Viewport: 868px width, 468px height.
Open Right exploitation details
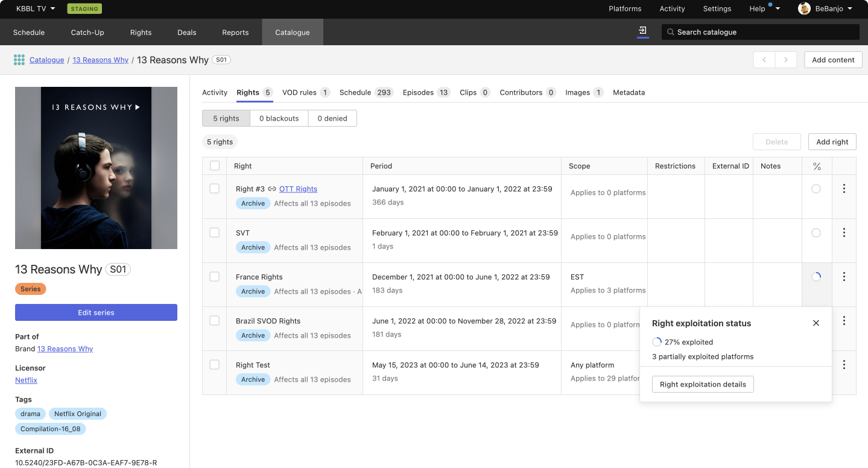(703, 384)
